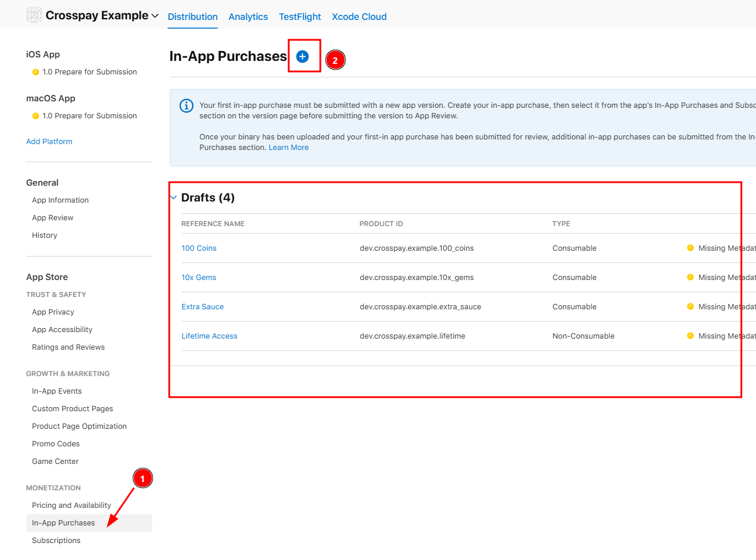Click the info icon in the blue notice
Screen dimensions: 756x560
[186, 105]
